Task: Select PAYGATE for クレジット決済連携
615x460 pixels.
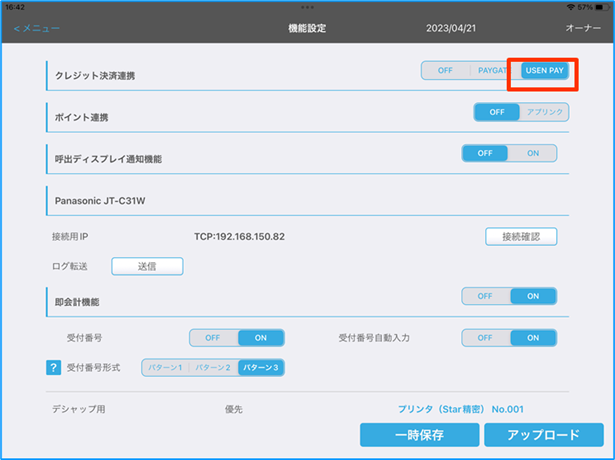Action: (494, 71)
